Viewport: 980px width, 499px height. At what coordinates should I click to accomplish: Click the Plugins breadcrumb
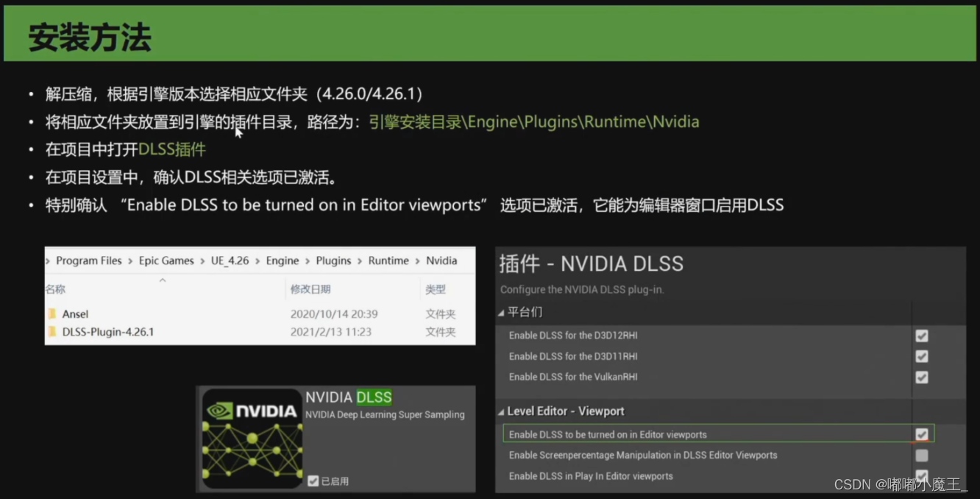pos(333,261)
